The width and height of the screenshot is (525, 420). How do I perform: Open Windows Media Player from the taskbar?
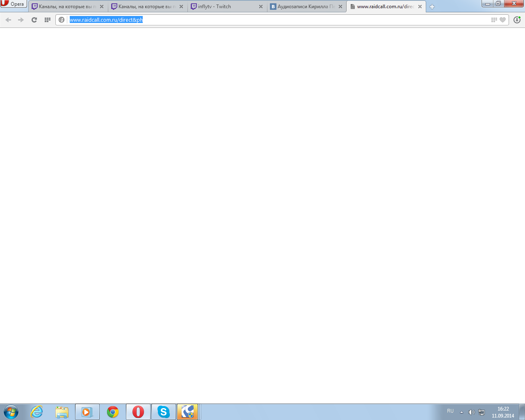tap(87, 412)
